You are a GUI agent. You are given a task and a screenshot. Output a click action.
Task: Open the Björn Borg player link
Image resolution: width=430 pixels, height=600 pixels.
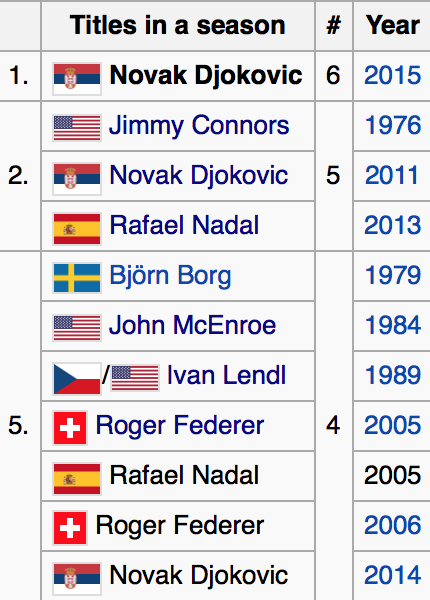click(x=170, y=276)
